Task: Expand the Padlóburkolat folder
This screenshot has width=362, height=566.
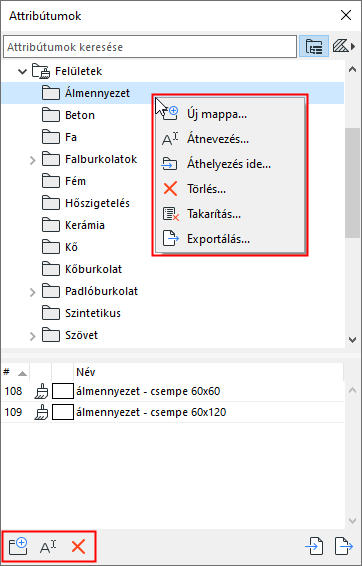Action: tap(32, 292)
